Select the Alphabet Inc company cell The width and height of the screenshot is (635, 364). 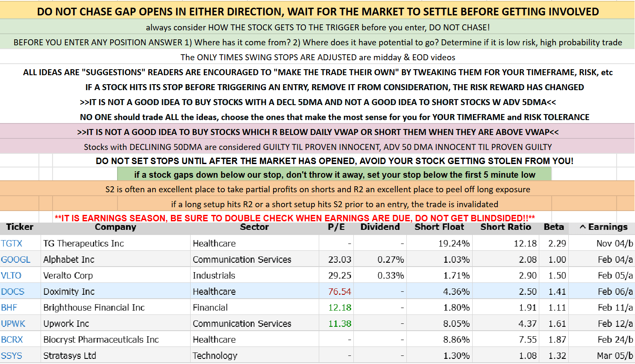tap(115, 260)
